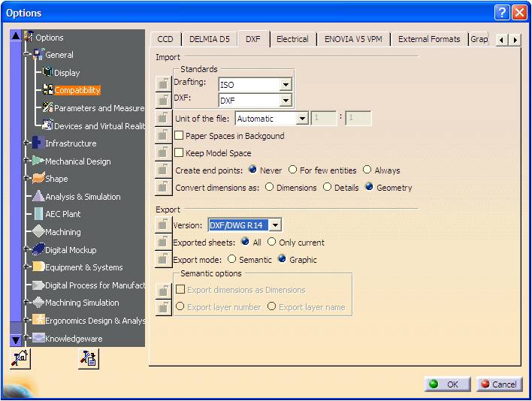Screen dimensions: 532x401
Task: Switch to the CCD tab
Action: [x=165, y=39]
